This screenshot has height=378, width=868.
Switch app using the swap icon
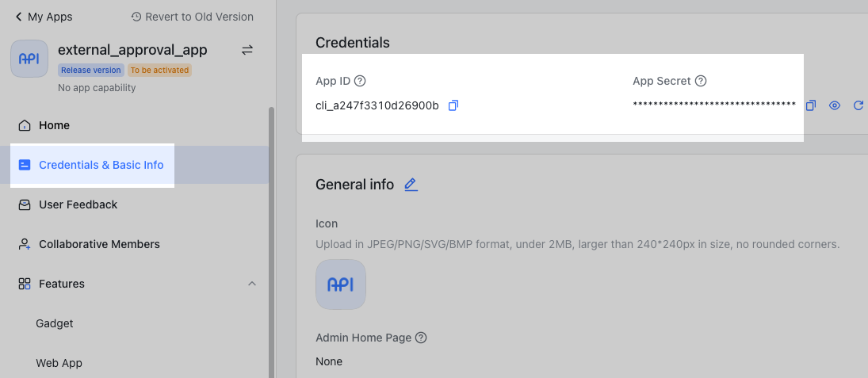[247, 50]
